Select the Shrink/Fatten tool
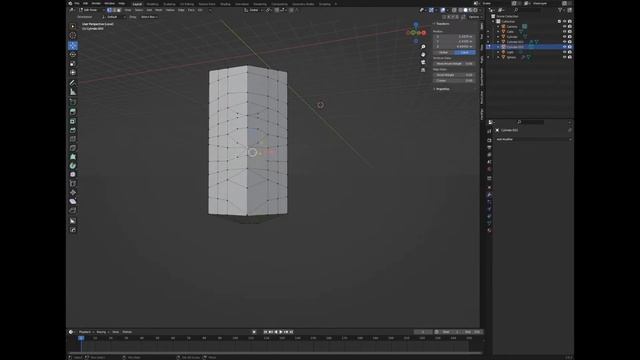Image resolution: width=640 pixels, height=360 pixels. [x=73, y=193]
